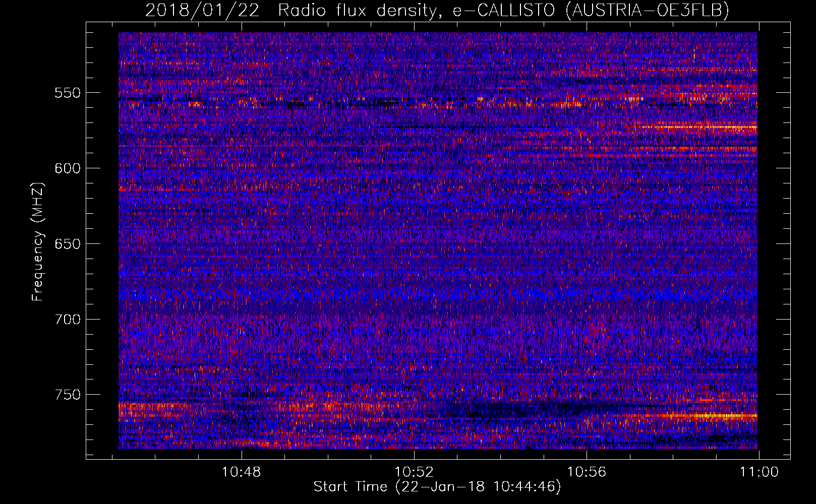Viewport: 816px width, 504px height.
Task: Click the 'Start Time (22-Jan-18 10:44:46)' label
Action: (437, 487)
